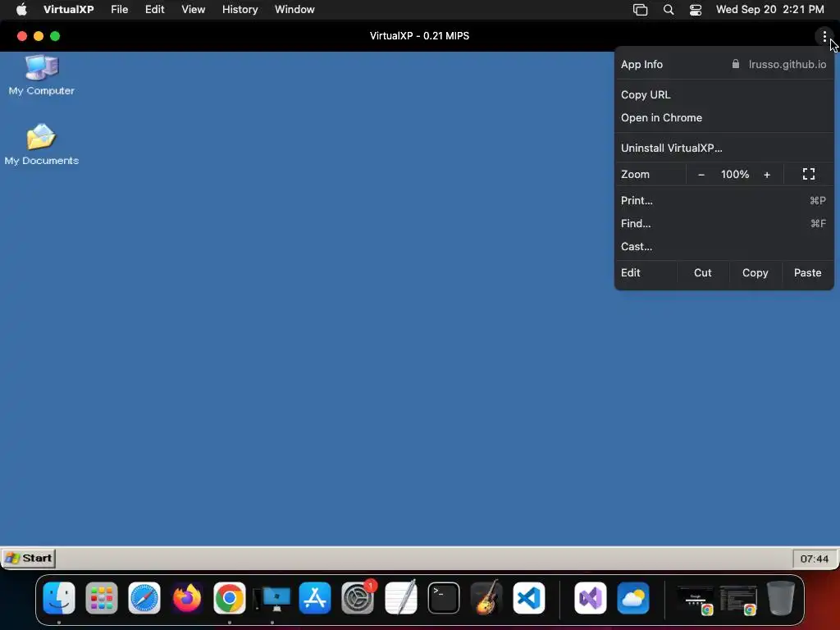The height and width of the screenshot is (630, 840).
Task: Open Launchpad from the Dock
Action: point(101,598)
